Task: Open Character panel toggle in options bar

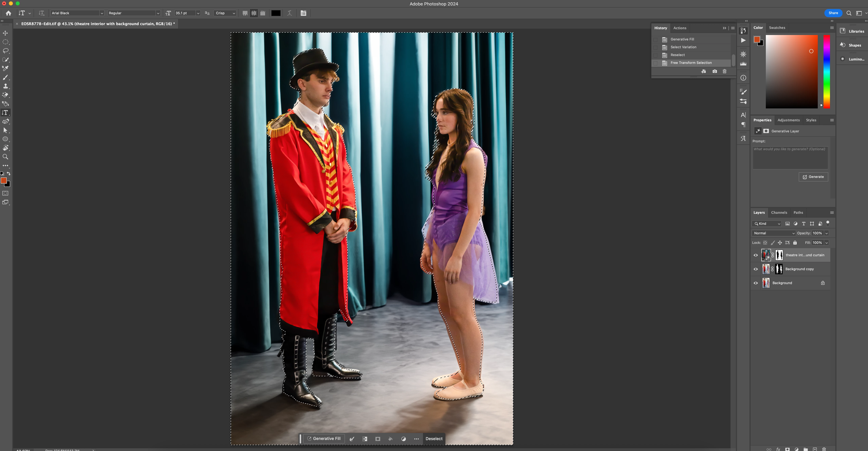Action: pyautogui.click(x=303, y=13)
